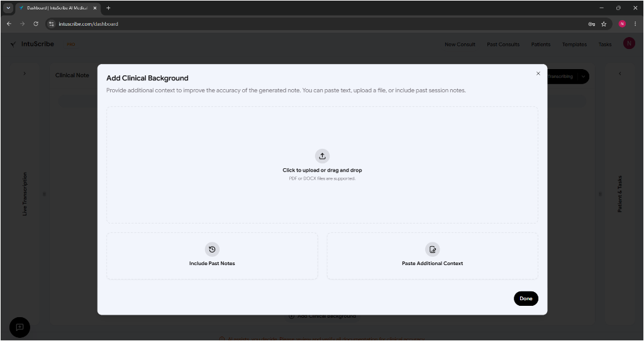Viewport: 644px width, 341px height.
Task: Open the chat support bubble icon
Action: (19, 327)
